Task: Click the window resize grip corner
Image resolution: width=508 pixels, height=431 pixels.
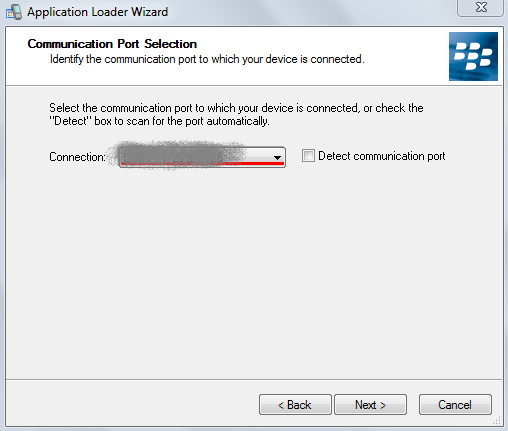Action: pyautogui.click(x=497, y=421)
